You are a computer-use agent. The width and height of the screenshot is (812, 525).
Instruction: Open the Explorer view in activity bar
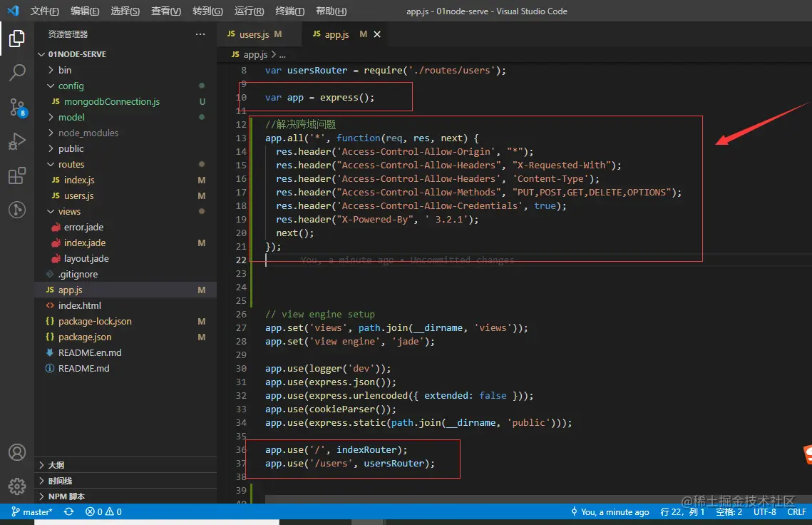click(x=16, y=39)
